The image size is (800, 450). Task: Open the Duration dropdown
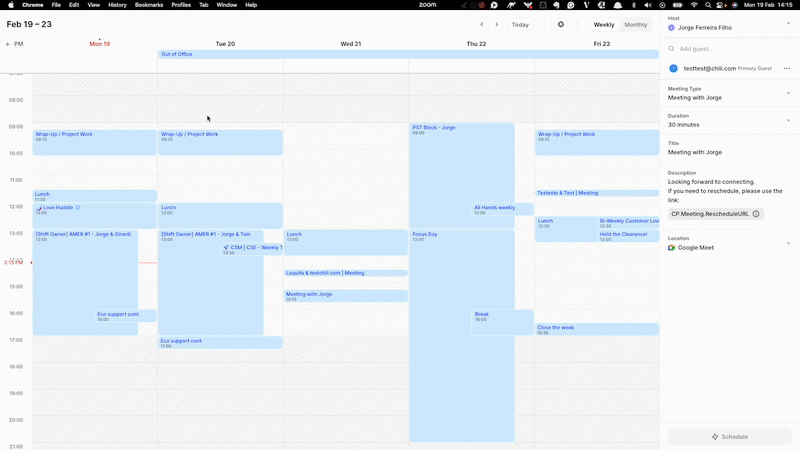click(x=788, y=120)
